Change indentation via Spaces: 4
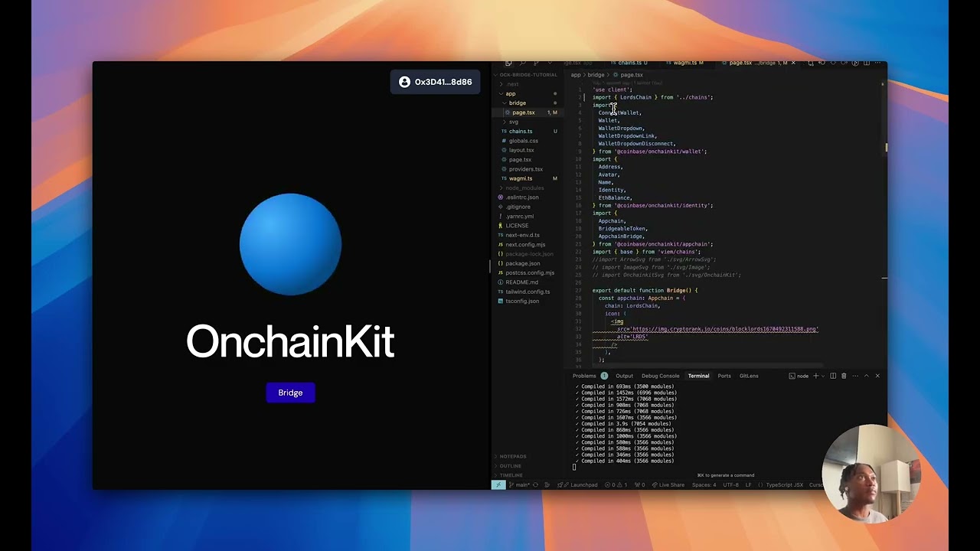 point(704,484)
